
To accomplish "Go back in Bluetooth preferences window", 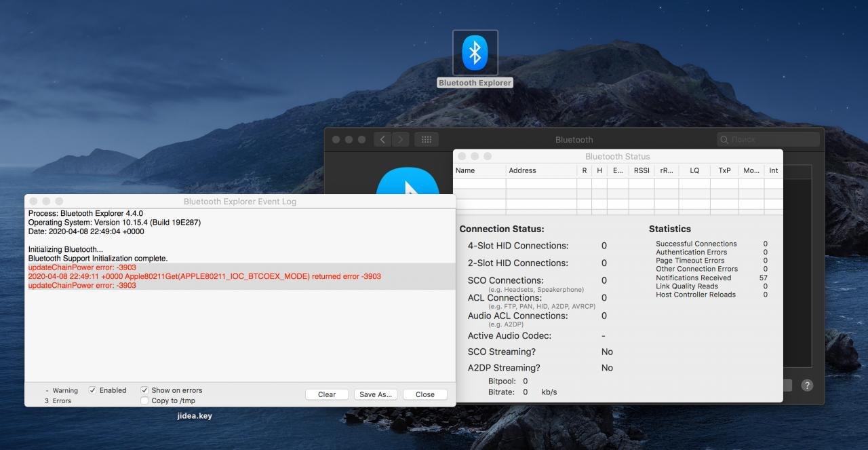I will pyautogui.click(x=382, y=139).
